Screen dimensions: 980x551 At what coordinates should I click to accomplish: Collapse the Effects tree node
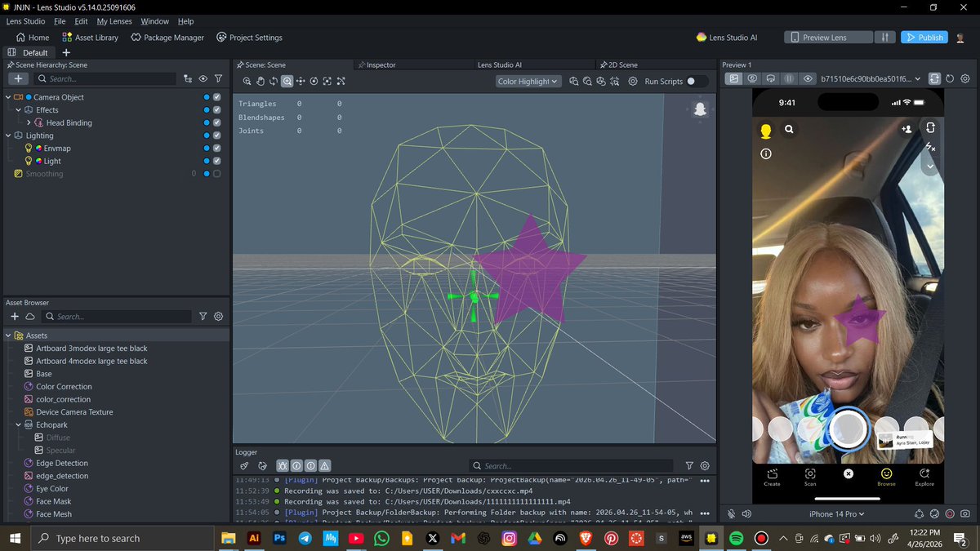18,109
